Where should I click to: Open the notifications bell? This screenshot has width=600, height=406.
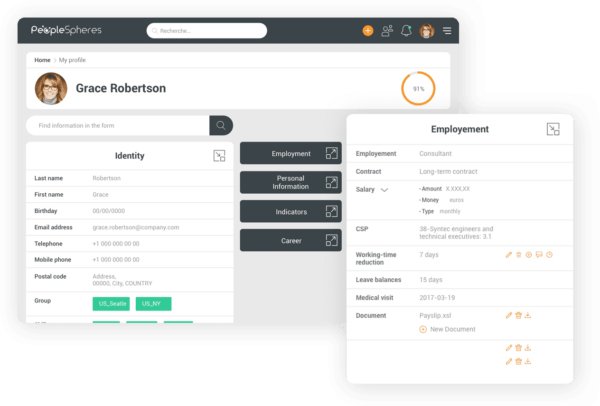406,31
